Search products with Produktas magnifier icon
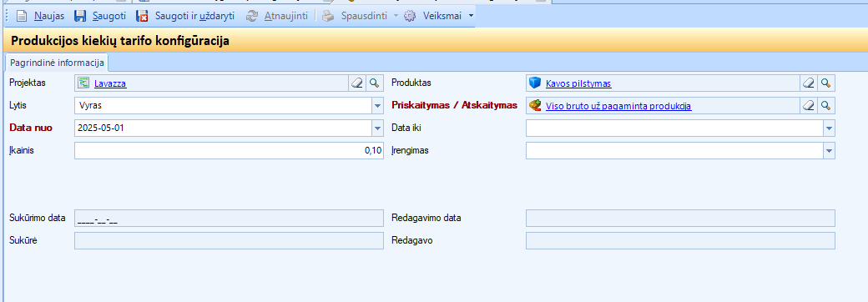Image resolution: width=868 pixels, height=302 pixels. coord(826,83)
